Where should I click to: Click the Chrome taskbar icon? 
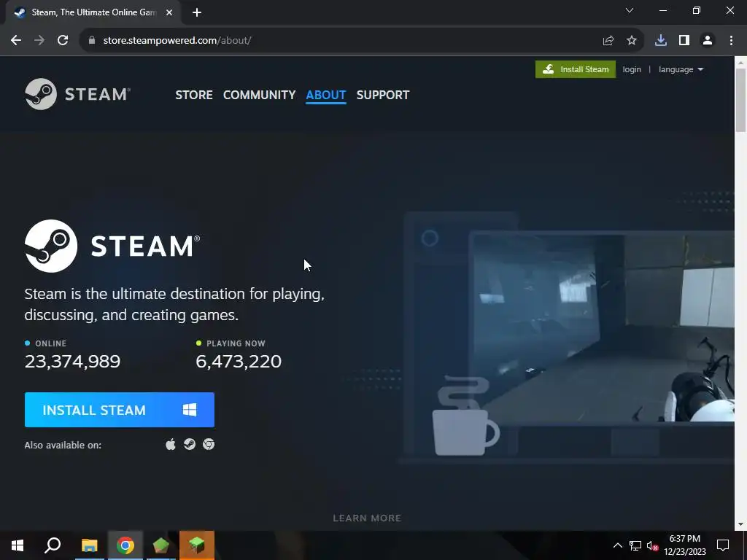pos(125,545)
